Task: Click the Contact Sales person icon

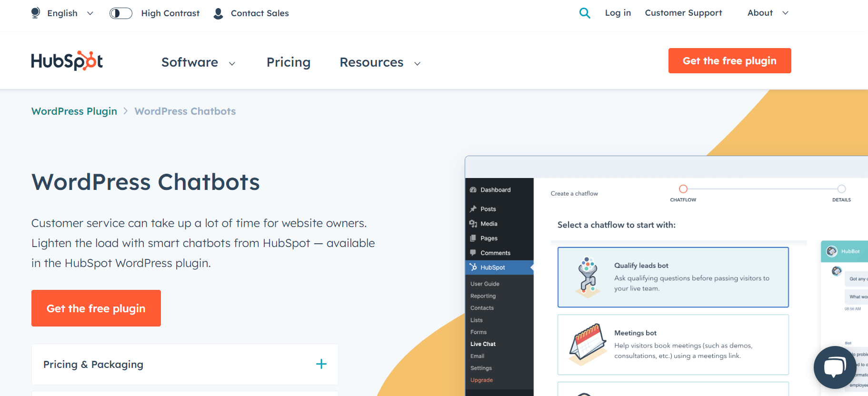Action: click(x=219, y=13)
